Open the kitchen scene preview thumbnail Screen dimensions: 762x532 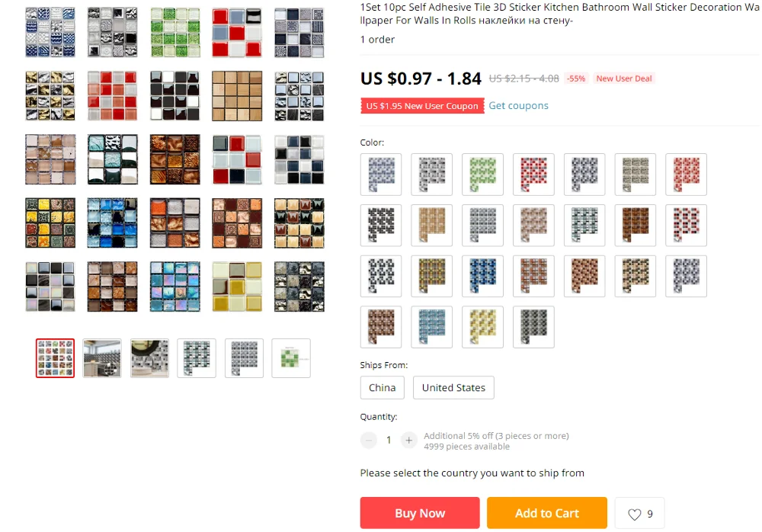[x=102, y=358]
